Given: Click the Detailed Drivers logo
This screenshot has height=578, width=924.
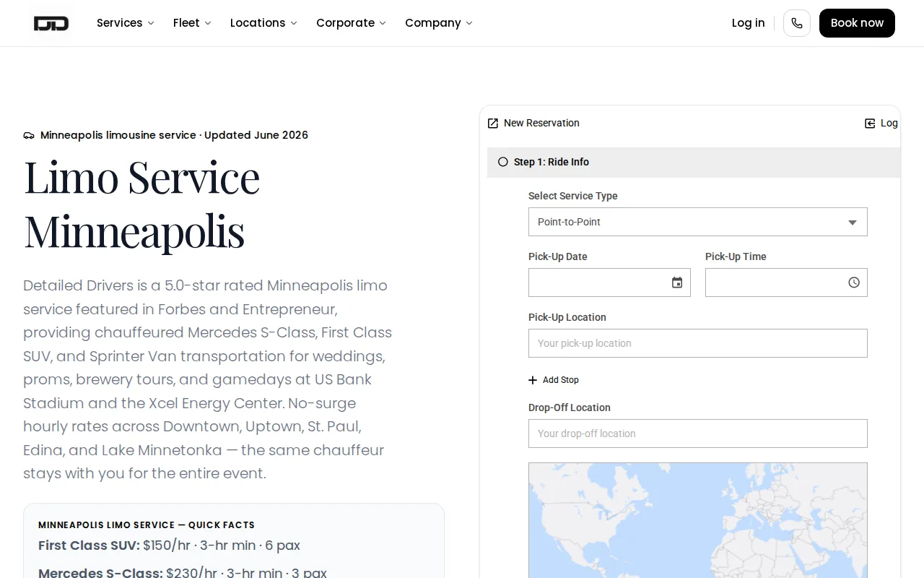Looking at the screenshot, I should pos(51,23).
